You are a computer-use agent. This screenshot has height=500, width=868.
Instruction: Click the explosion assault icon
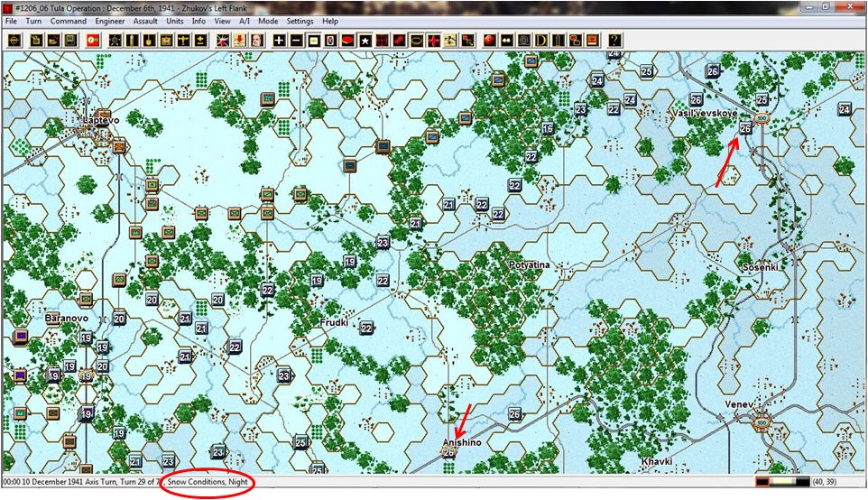[223, 41]
